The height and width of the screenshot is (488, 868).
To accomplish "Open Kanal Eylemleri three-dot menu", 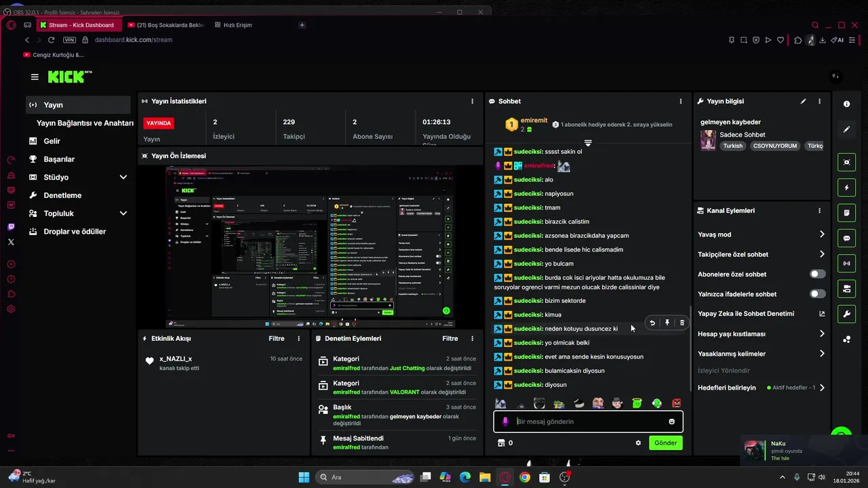I will pos(819,211).
